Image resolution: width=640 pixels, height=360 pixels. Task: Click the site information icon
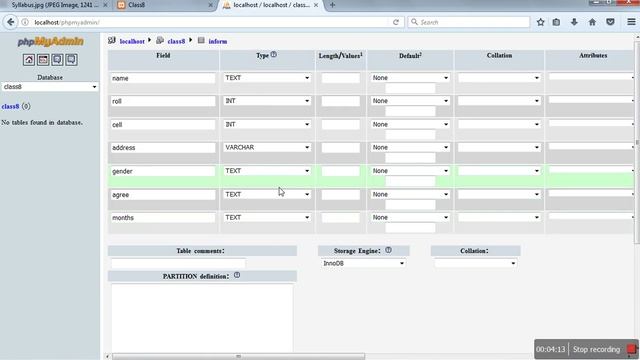25,22
